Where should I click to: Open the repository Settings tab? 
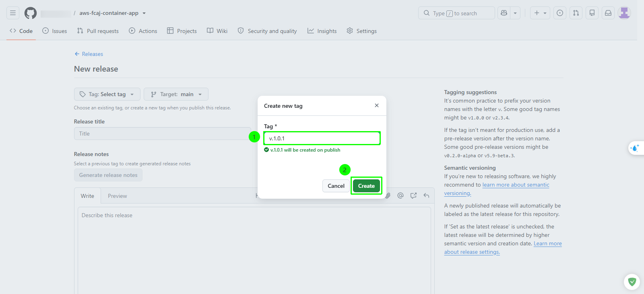click(x=362, y=31)
